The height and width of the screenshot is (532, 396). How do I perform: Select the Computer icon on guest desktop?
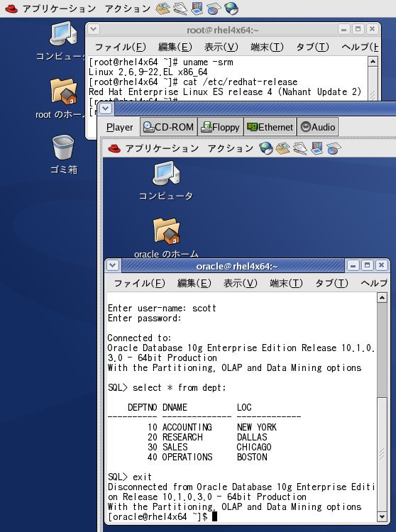[x=166, y=181]
